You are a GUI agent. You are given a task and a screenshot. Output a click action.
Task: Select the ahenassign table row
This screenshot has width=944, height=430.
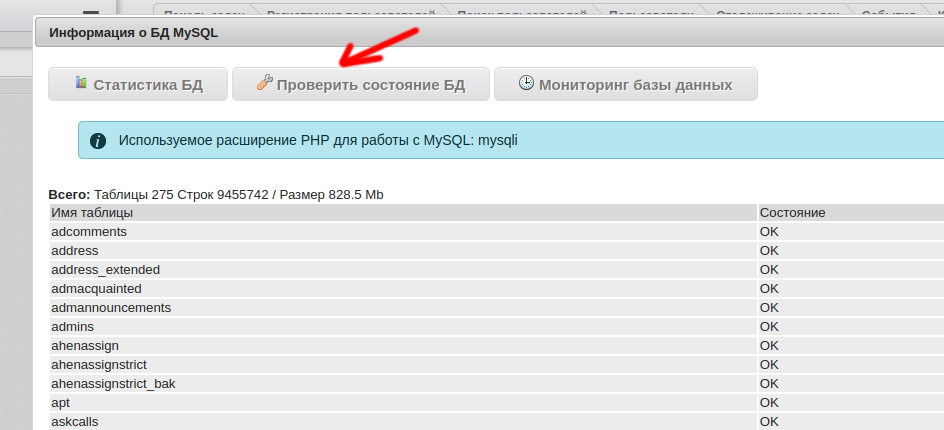(x=85, y=346)
